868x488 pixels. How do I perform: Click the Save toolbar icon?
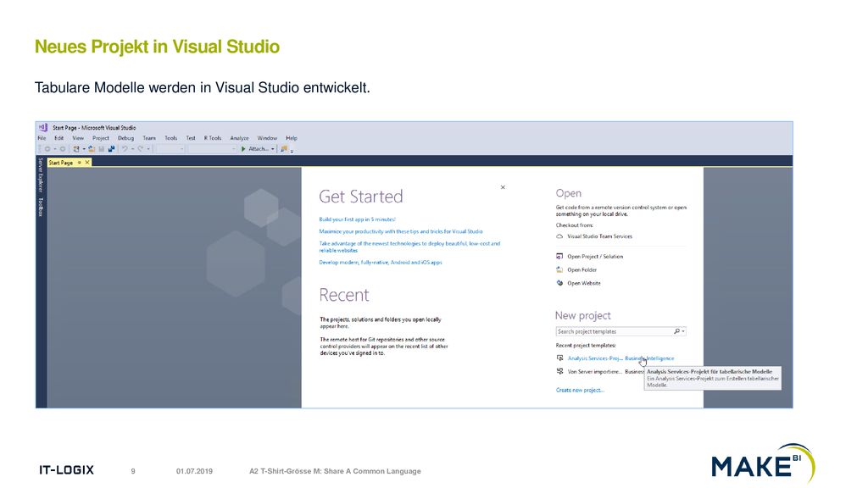point(102,149)
